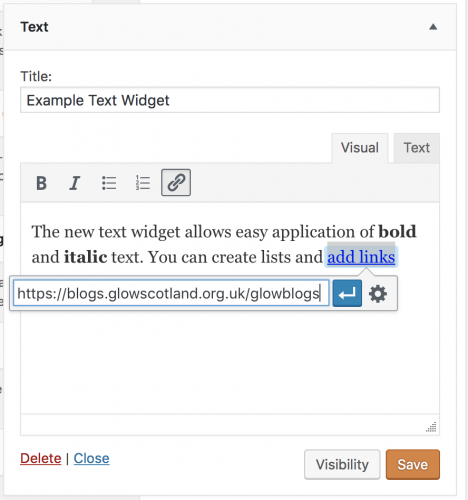Apply the link with the blue arrow button
468x500 pixels.
click(347, 293)
